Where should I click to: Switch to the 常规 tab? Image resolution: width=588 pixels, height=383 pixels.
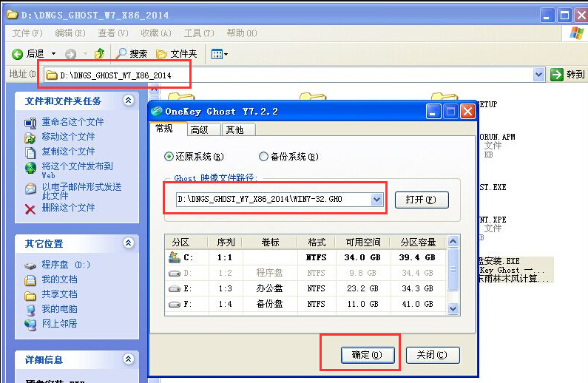tap(164, 129)
